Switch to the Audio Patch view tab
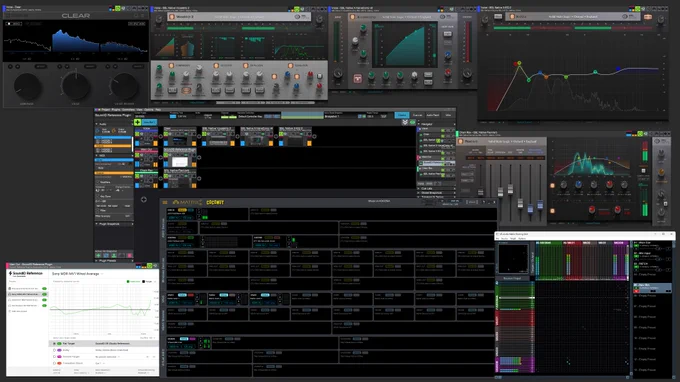The image size is (680, 382). click(433, 115)
